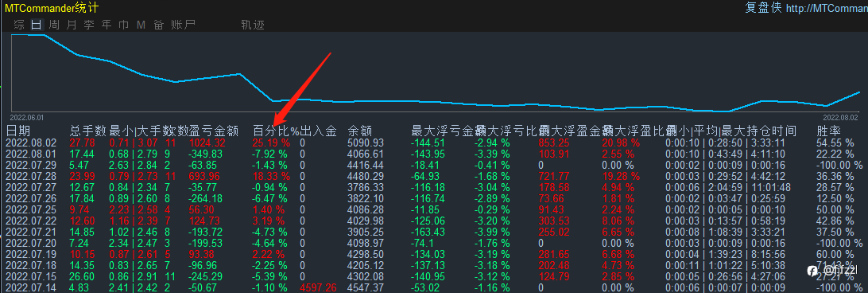Screen dimensions: 868x293
Task: Select the 2022.07.26 date row
Action: pyautogui.click(x=434, y=199)
